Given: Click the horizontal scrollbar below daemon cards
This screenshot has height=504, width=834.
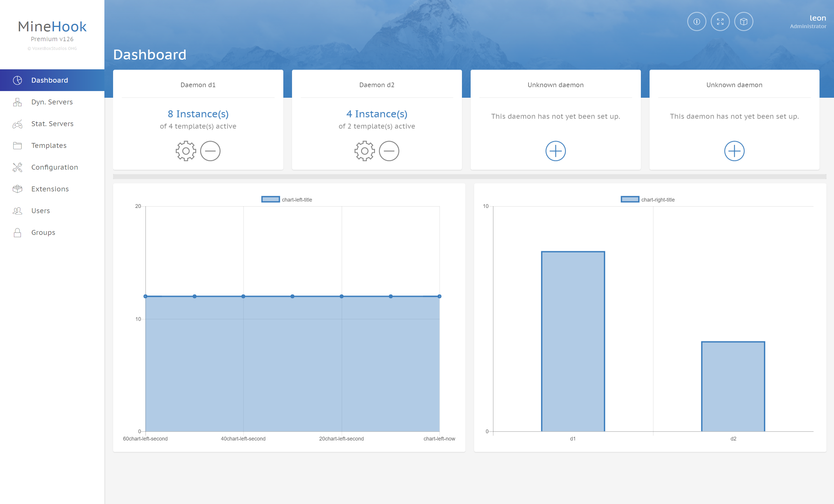Looking at the screenshot, I should pos(469,177).
